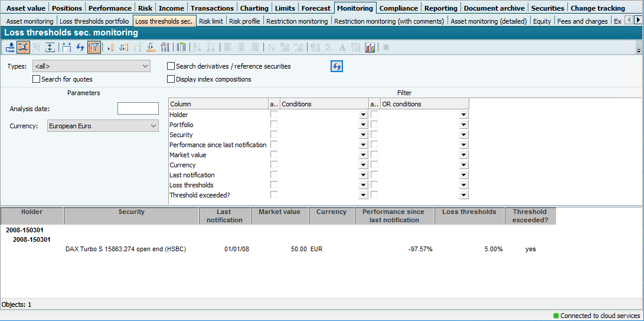
Task: Sort by Market value column header
Action: pyautogui.click(x=279, y=212)
